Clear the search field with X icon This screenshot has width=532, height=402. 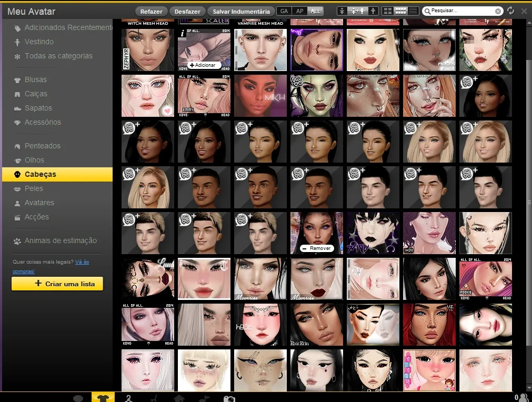click(498, 11)
